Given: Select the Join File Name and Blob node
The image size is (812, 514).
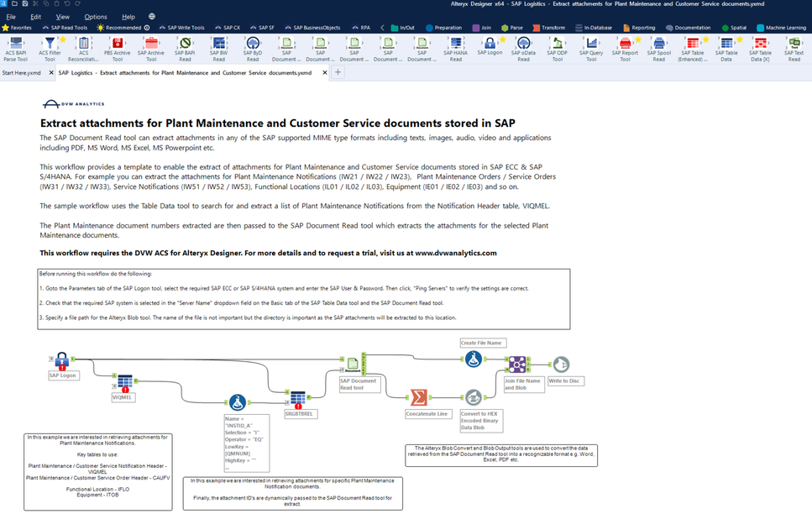Looking at the screenshot, I should click(516, 365).
